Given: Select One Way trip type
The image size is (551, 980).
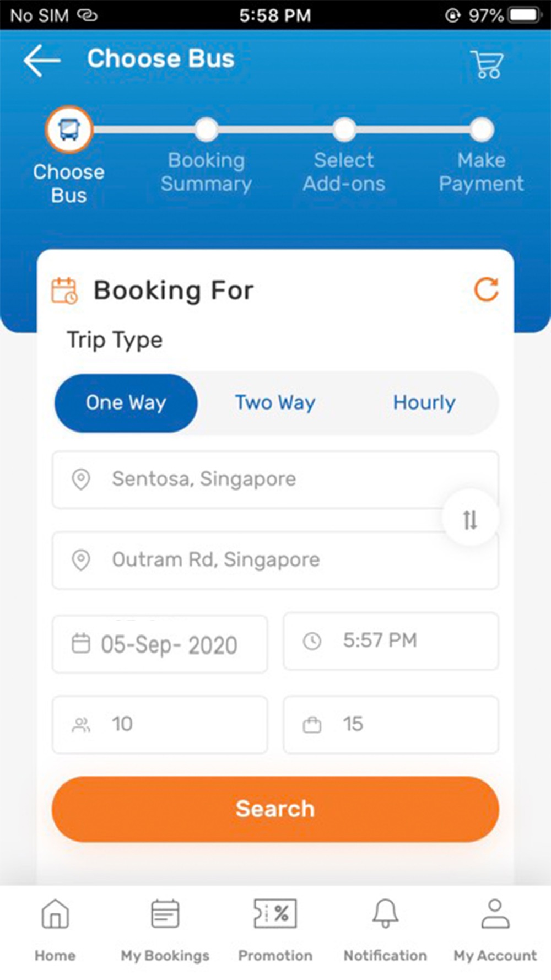Looking at the screenshot, I should (x=126, y=403).
